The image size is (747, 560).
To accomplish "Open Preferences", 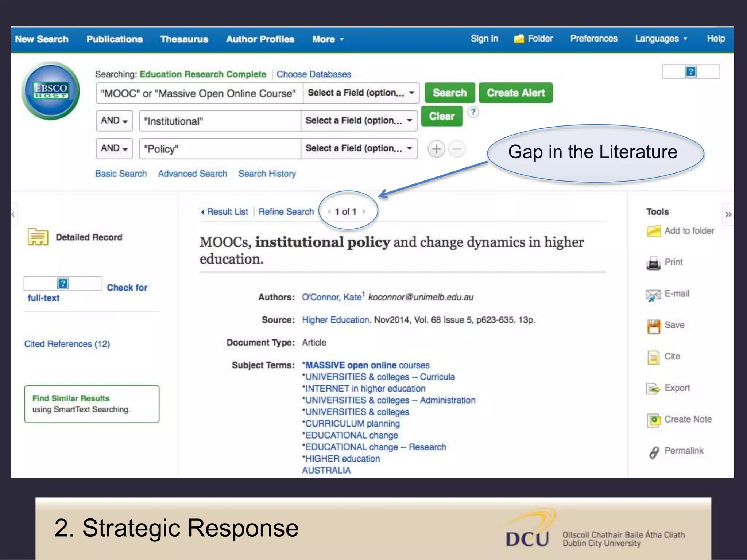I will click(x=594, y=39).
